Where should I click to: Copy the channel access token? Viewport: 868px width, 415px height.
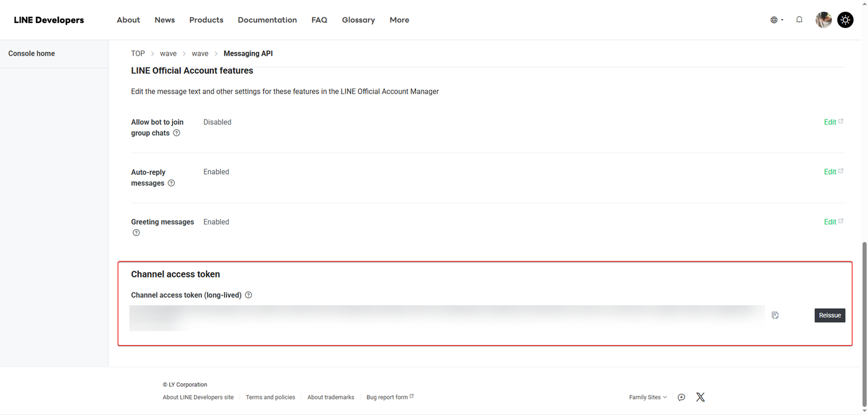[x=775, y=315]
